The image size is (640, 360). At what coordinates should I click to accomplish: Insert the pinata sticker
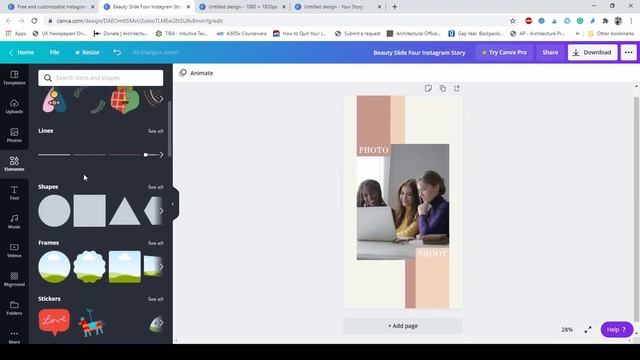coord(91,323)
